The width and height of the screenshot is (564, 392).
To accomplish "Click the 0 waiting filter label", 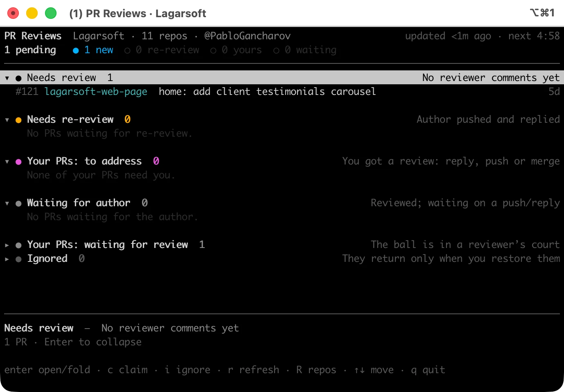I will (311, 50).
